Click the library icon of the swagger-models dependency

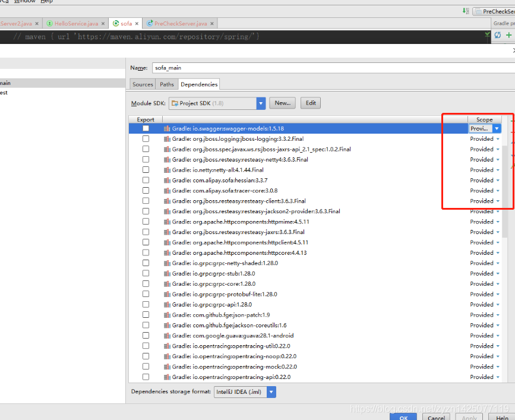point(167,128)
